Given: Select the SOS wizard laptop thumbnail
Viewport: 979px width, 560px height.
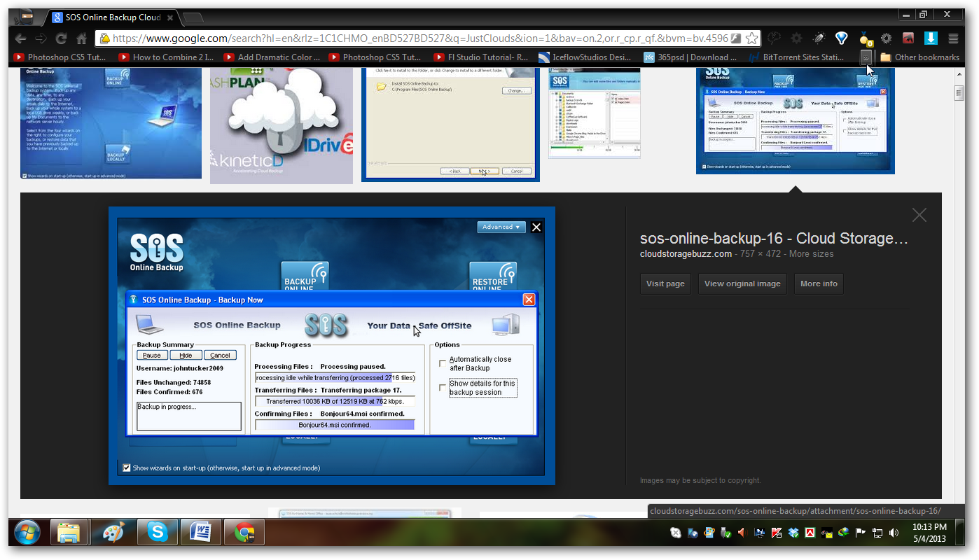Looking at the screenshot, I should [111, 123].
